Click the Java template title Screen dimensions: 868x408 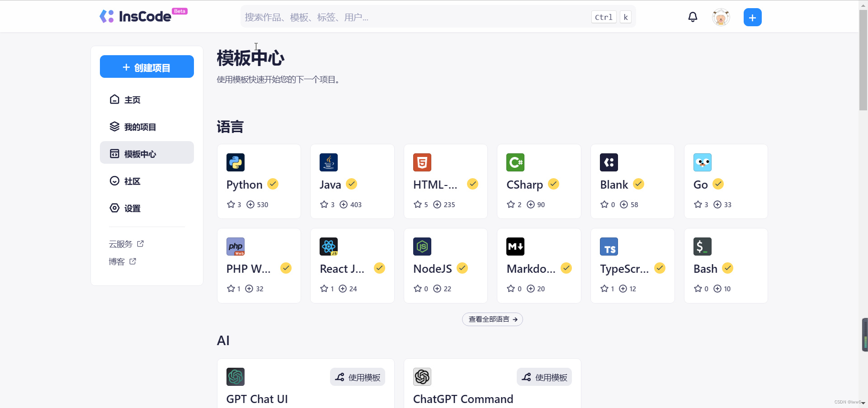(x=330, y=185)
